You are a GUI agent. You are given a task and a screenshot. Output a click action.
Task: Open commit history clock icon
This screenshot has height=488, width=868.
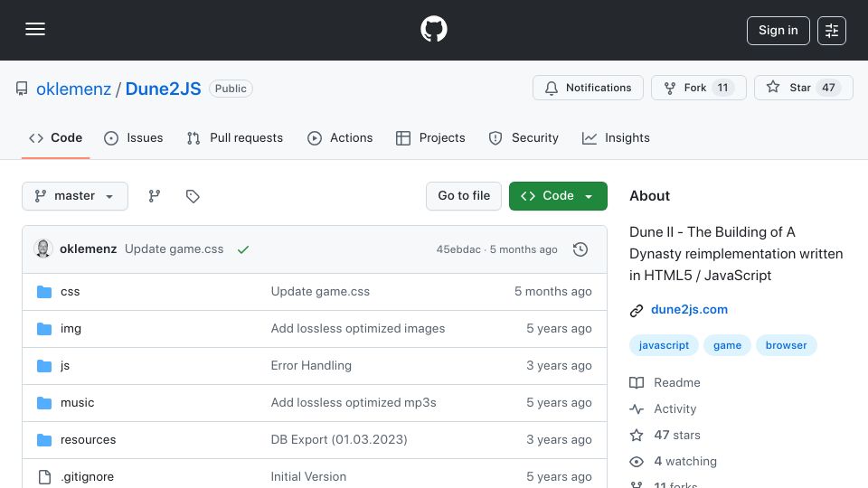[x=580, y=249]
